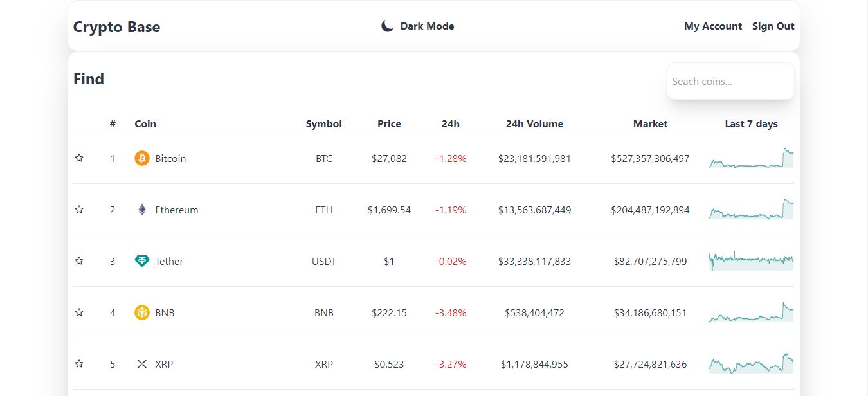Click Tether volume $33,338,117,833
The image size is (868, 396).
click(534, 261)
